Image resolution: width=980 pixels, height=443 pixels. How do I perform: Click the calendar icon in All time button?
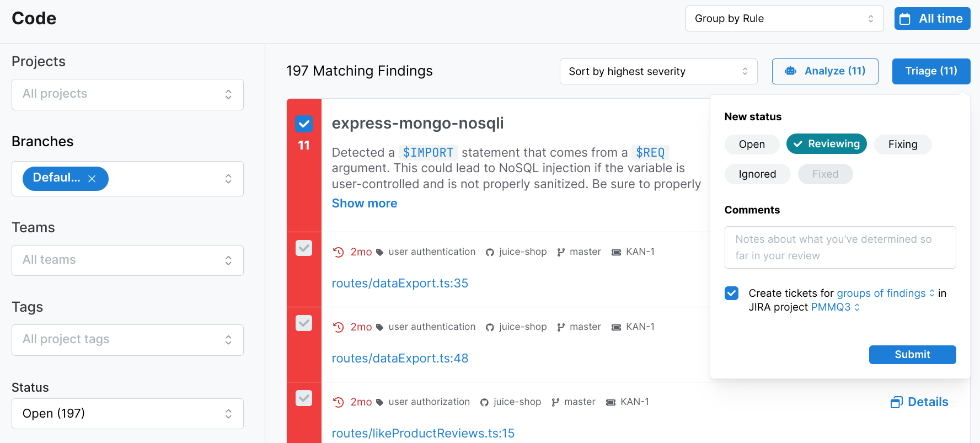(x=905, y=19)
